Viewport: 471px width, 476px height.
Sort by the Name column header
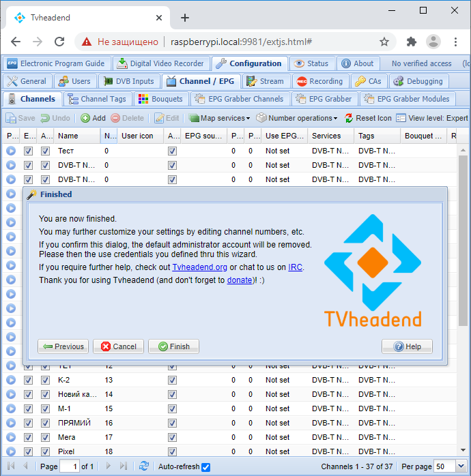(77, 136)
